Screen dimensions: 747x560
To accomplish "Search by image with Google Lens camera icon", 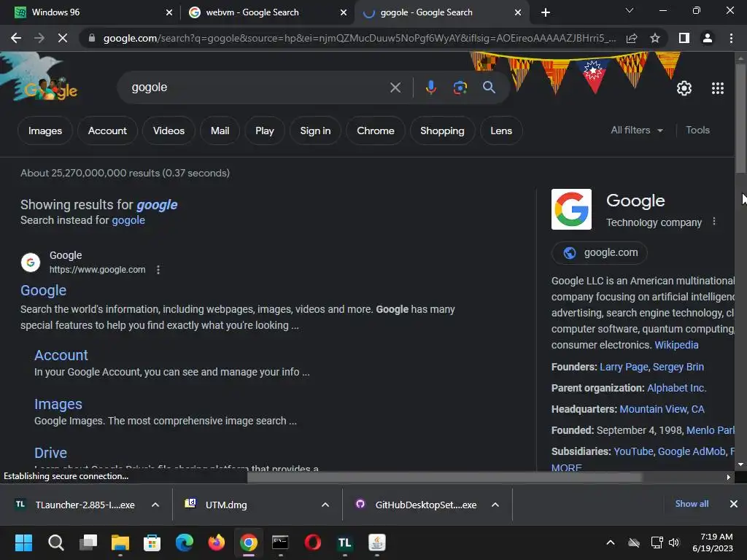I will click(460, 87).
